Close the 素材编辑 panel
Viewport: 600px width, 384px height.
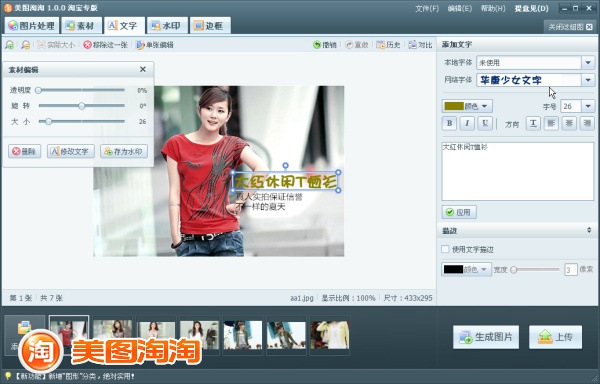(143, 69)
